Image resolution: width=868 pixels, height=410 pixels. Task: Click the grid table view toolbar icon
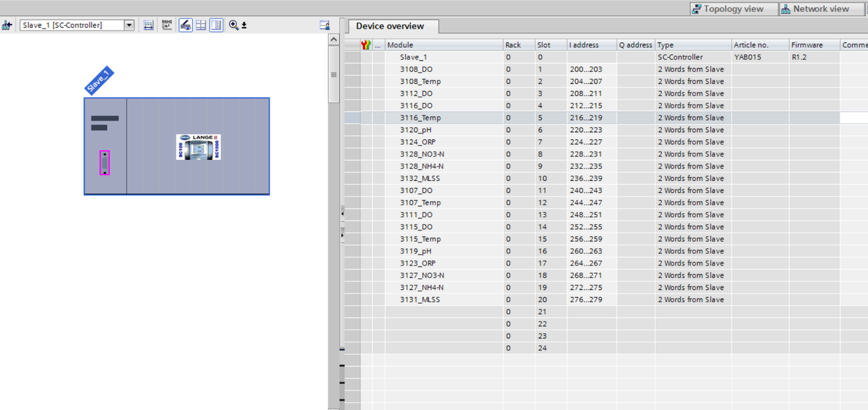click(201, 25)
